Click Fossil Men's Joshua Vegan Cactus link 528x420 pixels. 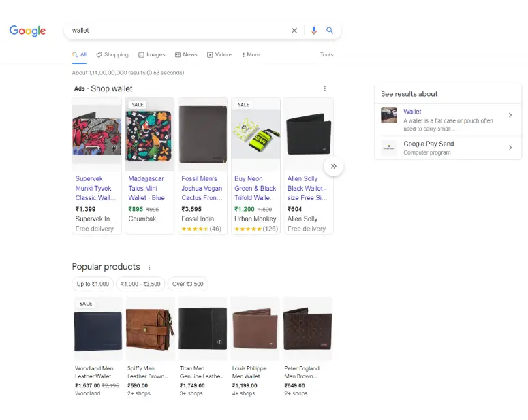[202, 188]
